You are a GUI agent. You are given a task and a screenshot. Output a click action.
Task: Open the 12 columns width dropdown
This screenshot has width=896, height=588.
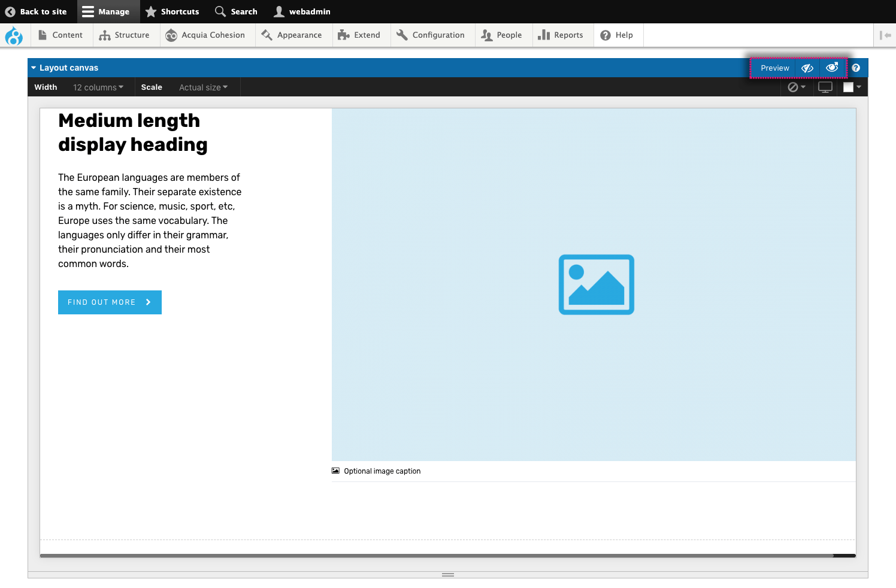coord(98,87)
